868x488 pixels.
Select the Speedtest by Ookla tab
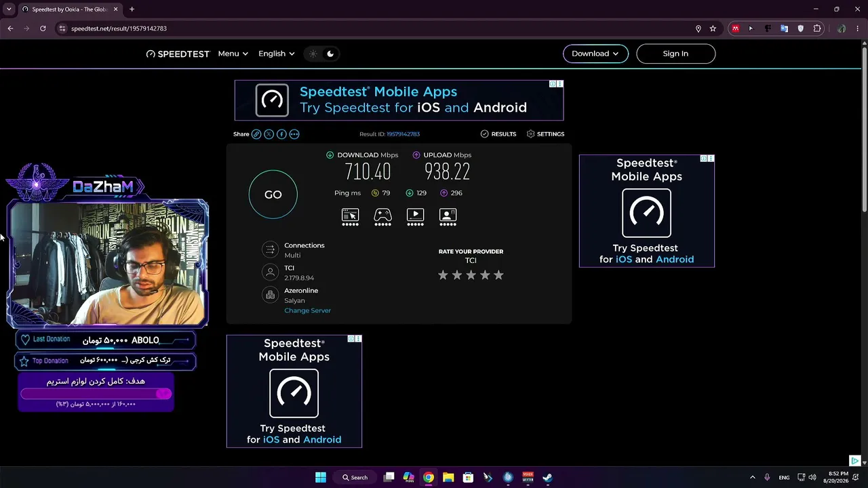[x=70, y=9]
